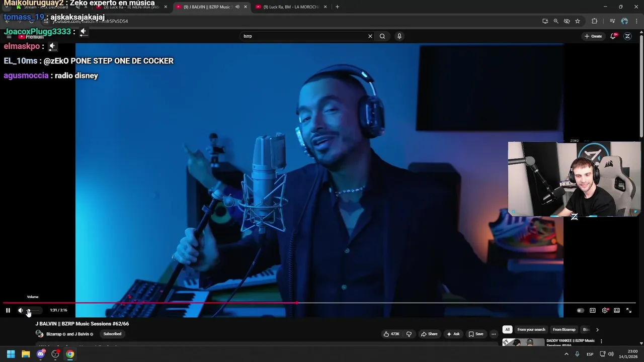Viewport: 644px width, 362px height.
Task: Mute the video with speaker icon
Action: [x=21, y=310]
